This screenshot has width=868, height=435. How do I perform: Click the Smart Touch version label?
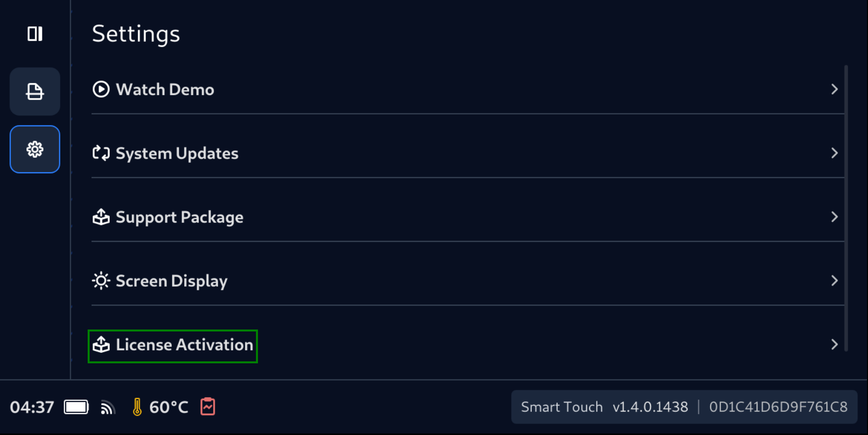pyautogui.click(x=604, y=407)
